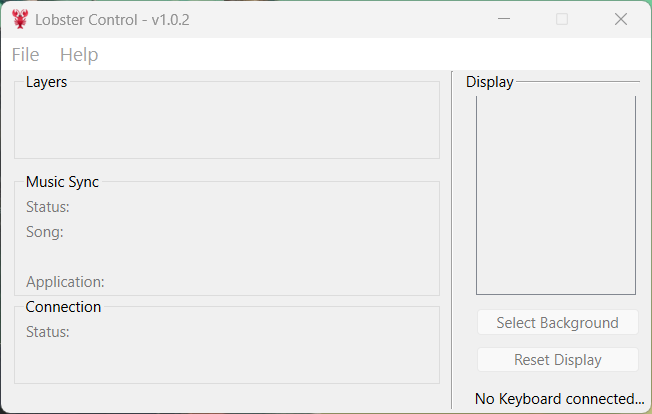652x414 pixels.
Task: Click the Lobster Control title bar text
Action: point(112,20)
